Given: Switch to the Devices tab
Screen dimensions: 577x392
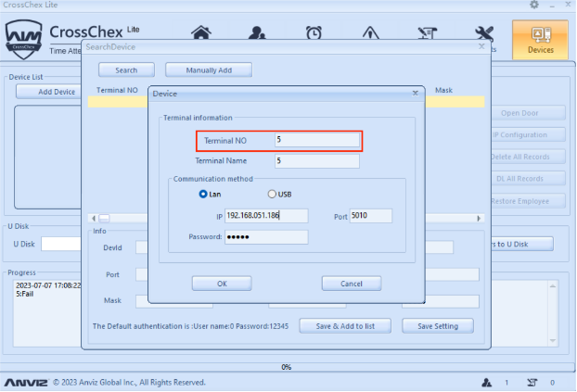Looking at the screenshot, I should (540, 42).
